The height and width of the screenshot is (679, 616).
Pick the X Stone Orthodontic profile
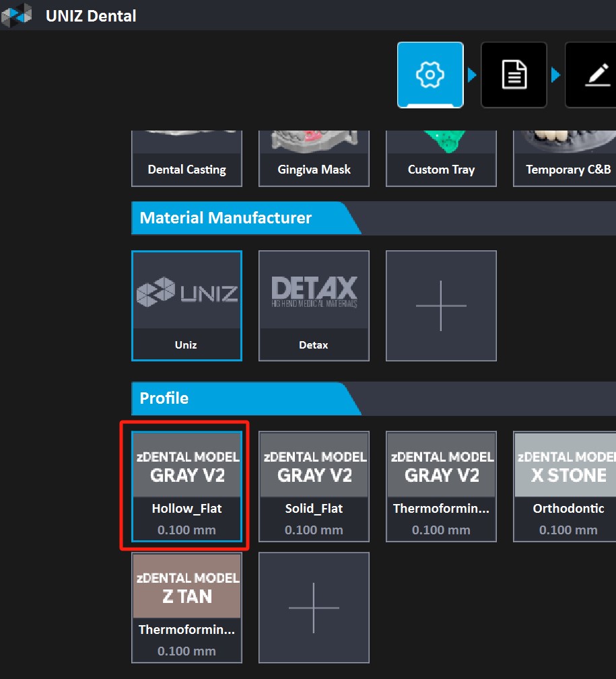click(x=565, y=487)
